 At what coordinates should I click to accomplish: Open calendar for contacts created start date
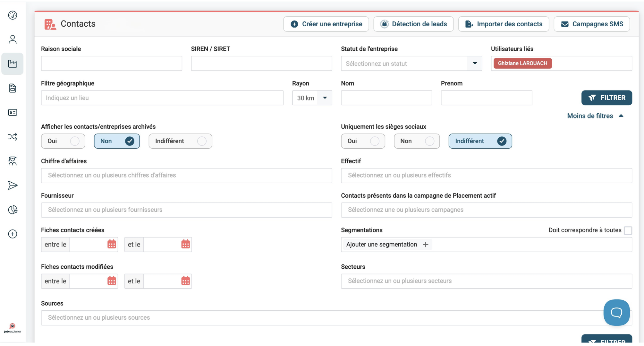112,244
